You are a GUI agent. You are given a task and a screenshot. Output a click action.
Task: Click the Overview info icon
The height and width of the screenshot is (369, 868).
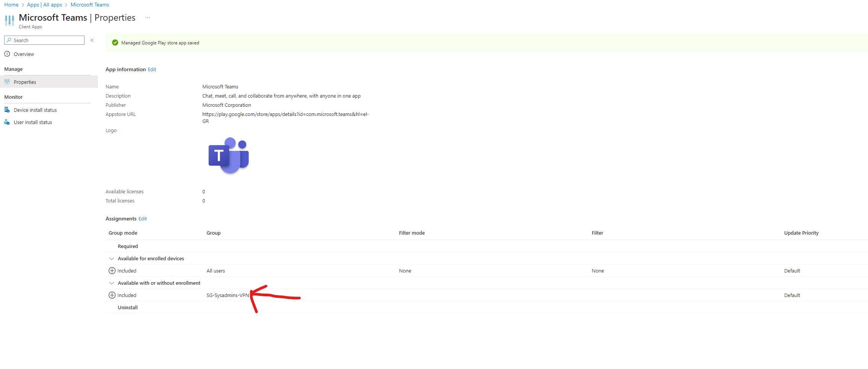pyautogui.click(x=7, y=54)
